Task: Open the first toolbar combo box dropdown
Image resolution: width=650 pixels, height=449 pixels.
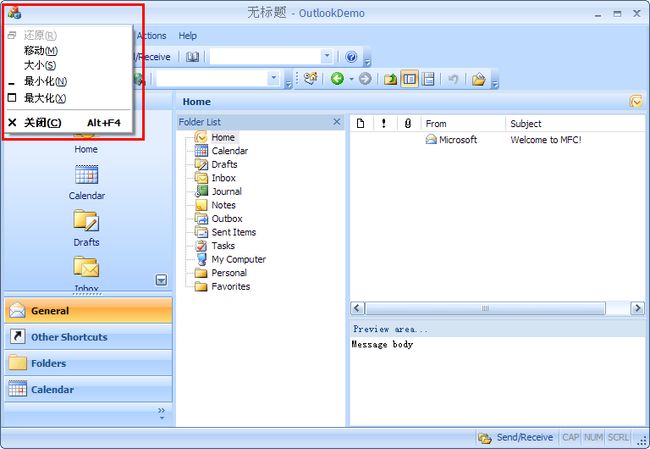Action: tap(327, 56)
